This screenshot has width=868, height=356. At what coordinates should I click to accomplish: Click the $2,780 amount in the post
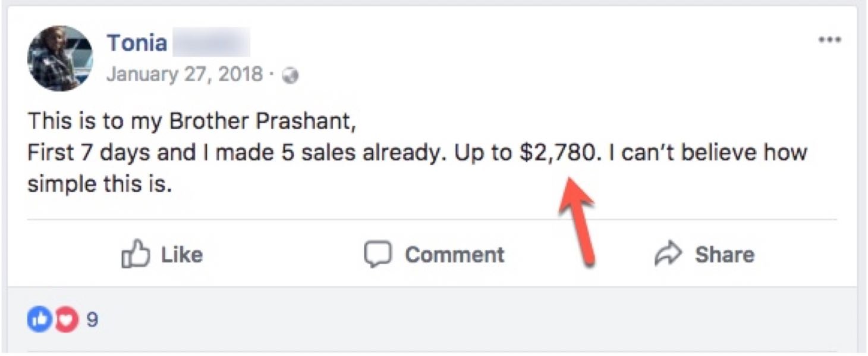point(557,153)
